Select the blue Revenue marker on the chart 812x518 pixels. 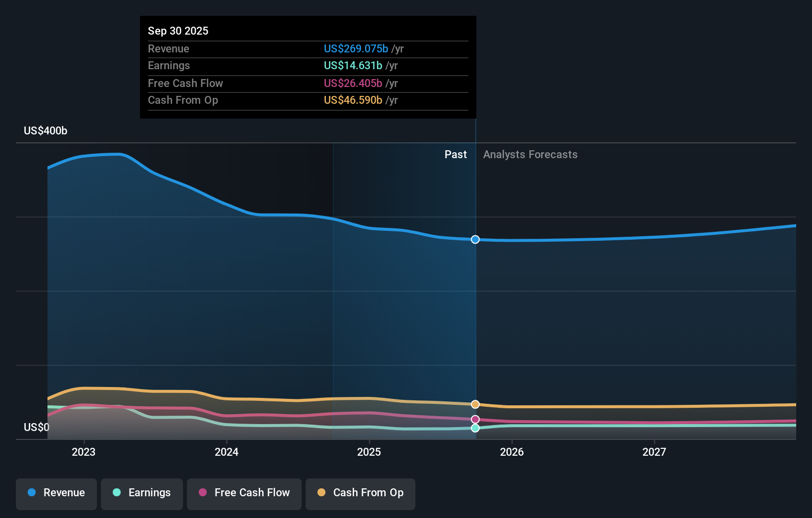[475, 239]
